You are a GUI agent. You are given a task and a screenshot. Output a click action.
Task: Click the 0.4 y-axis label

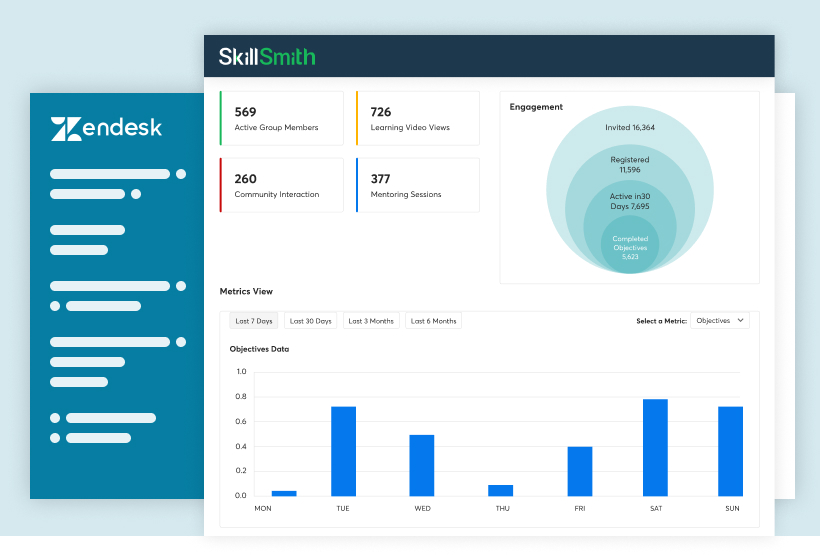(x=241, y=446)
